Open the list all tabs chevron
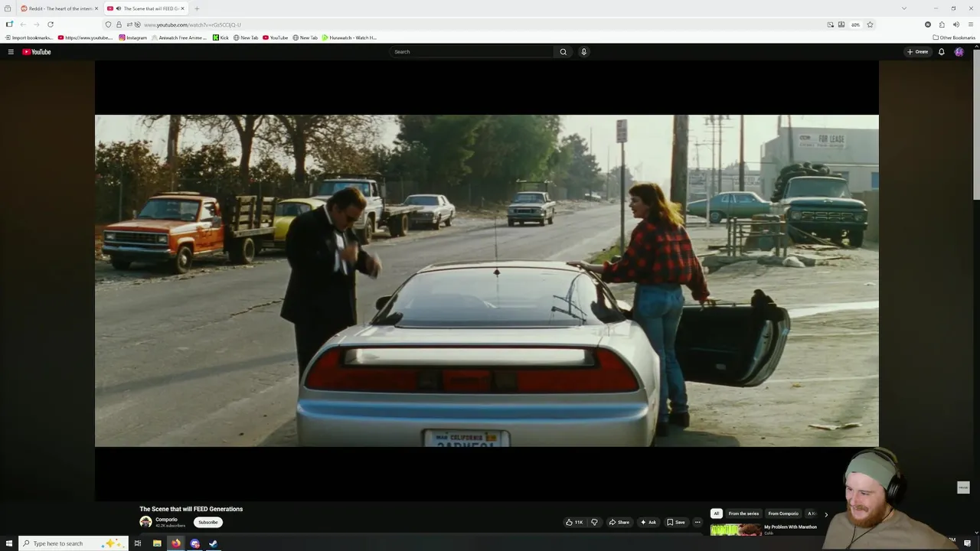The height and width of the screenshot is (551, 980). coord(903,8)
